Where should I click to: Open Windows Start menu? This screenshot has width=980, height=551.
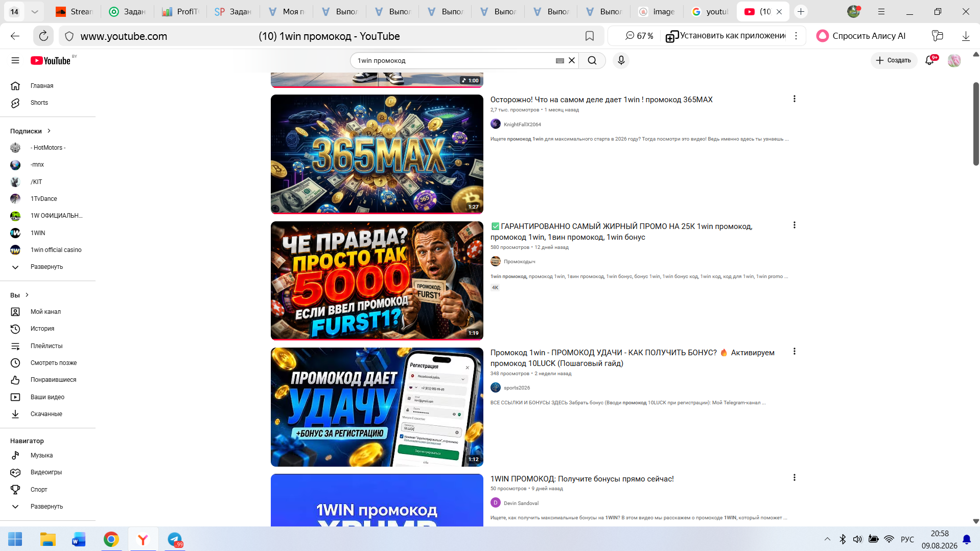[15, 539]
